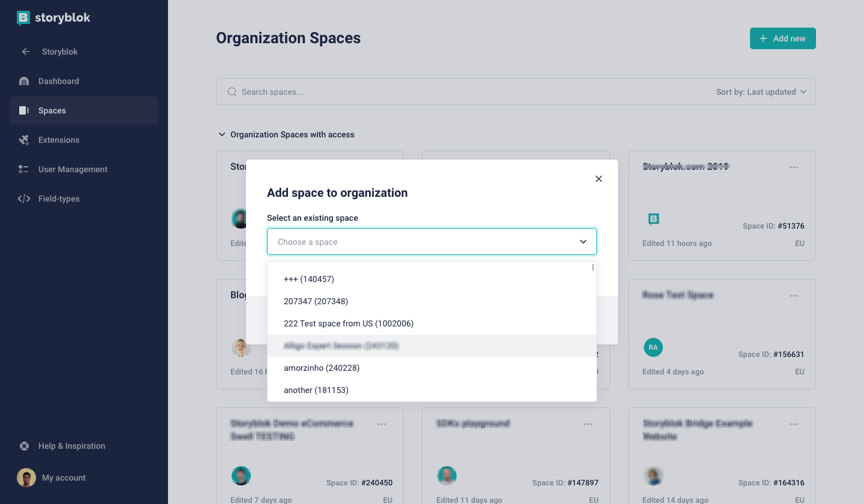Click the Add new button
The width and height of the screenshot is (864, 504).
782,38
